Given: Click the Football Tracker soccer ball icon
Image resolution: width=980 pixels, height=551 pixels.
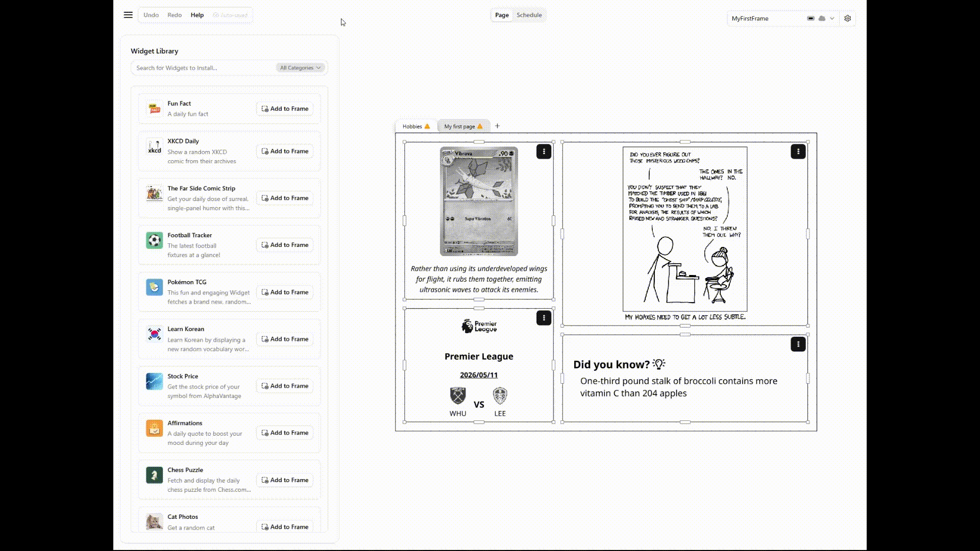Looking at the screenshot, I should pyautogui.click(x=154, y=240).
